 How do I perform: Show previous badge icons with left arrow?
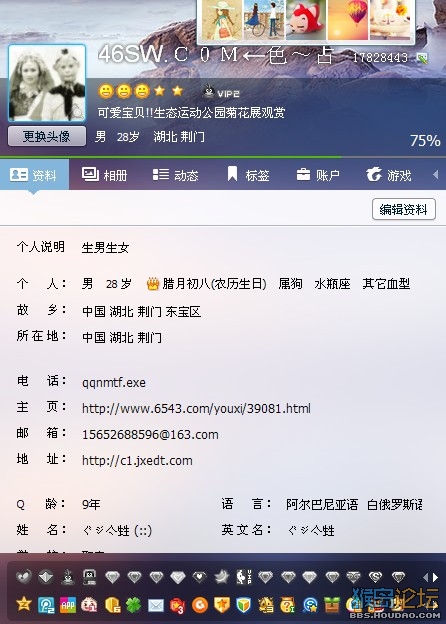426,577
